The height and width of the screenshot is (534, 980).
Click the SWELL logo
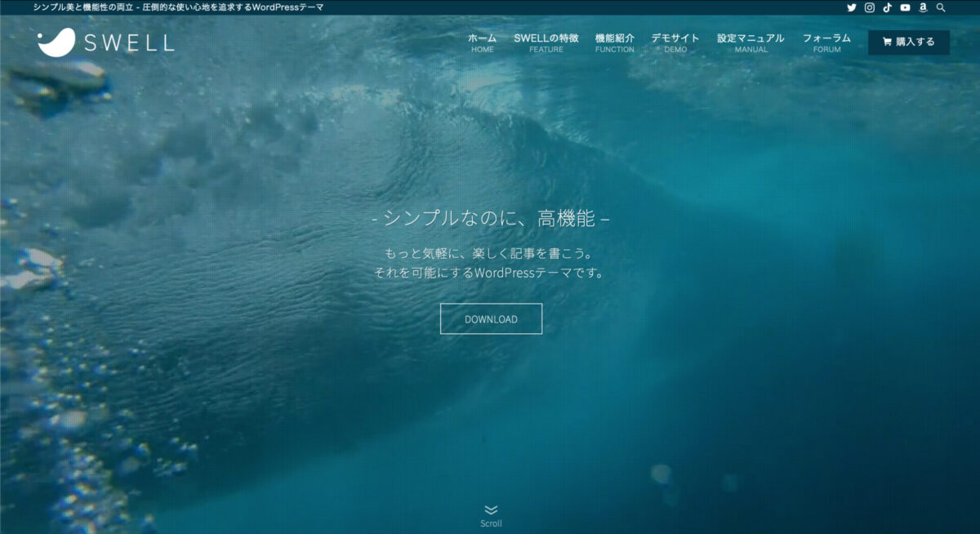[106, 42]
